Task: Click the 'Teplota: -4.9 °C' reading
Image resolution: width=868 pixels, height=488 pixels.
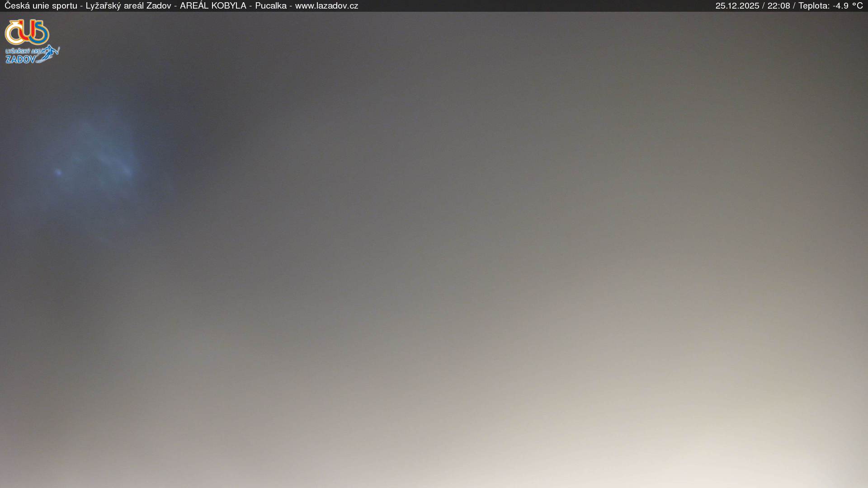Action: coord(830,6)
